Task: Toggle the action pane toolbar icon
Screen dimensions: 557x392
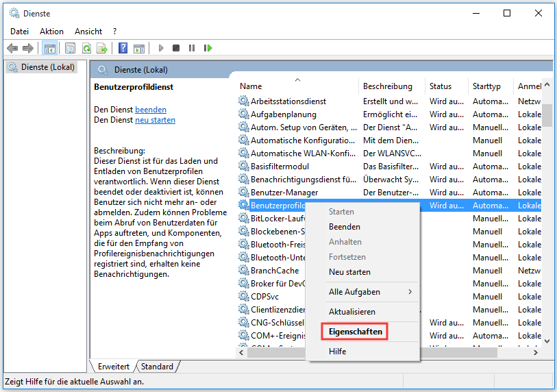Action: coord(139,49)
